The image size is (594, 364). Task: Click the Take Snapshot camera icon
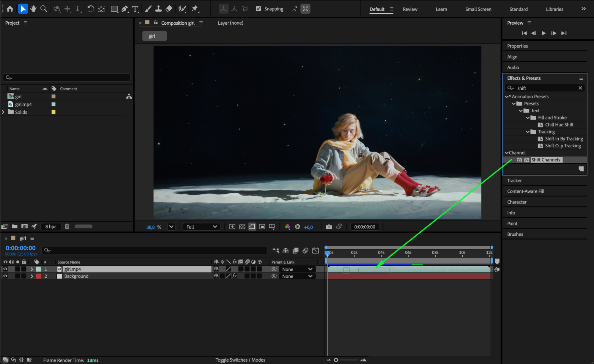(329, 227)
